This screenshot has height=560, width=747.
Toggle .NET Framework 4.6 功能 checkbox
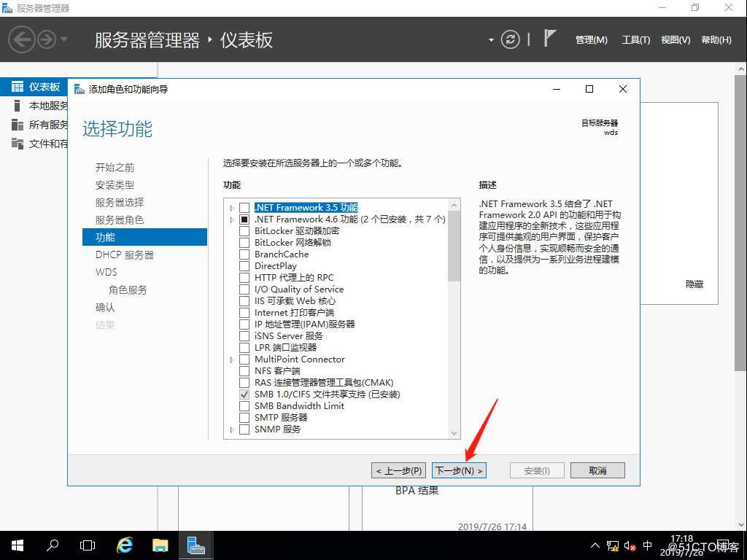244,219
